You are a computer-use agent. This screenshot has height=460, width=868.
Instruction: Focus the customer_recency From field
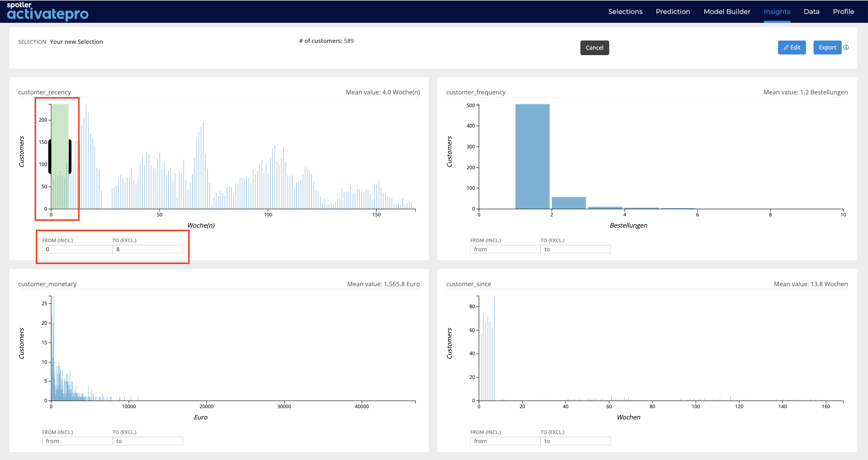[x=77, y=249]
